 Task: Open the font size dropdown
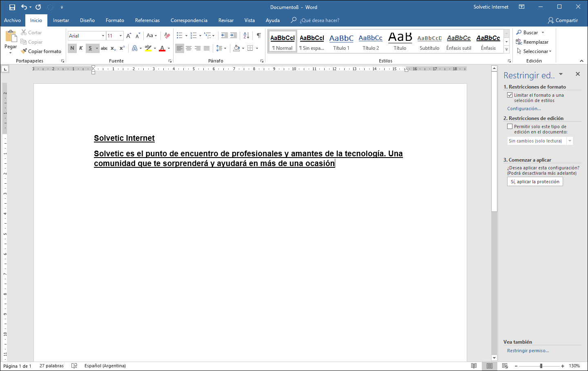tap(120, 36)
